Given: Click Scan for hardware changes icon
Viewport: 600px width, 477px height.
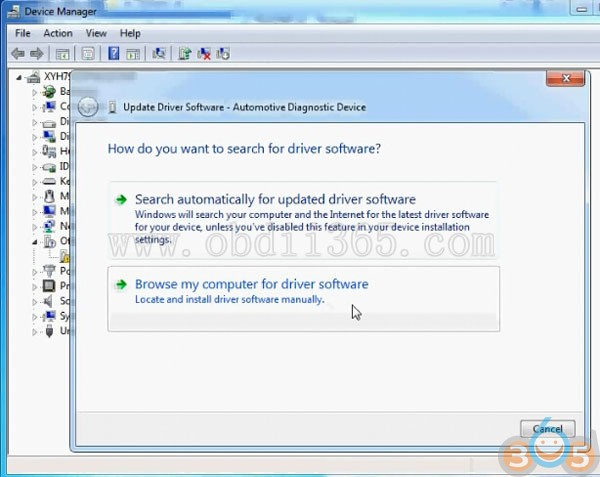Looking at the screenshot, I should click(159, 54).
